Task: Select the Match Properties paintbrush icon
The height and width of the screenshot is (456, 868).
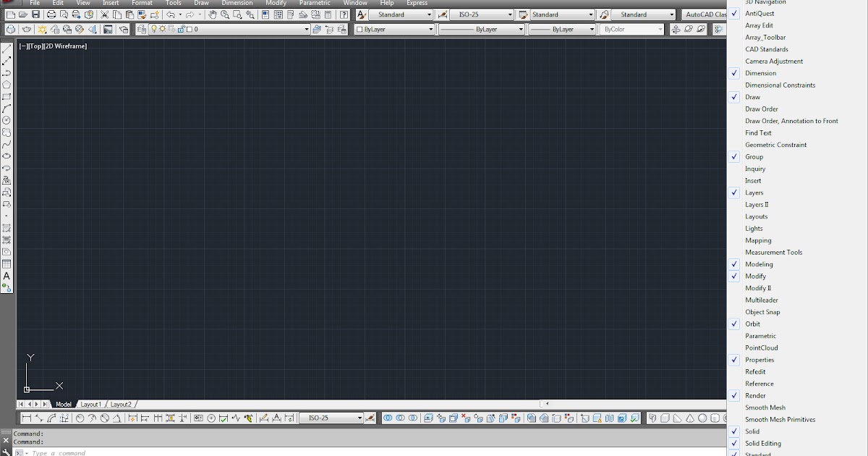Action: [140, 14]
